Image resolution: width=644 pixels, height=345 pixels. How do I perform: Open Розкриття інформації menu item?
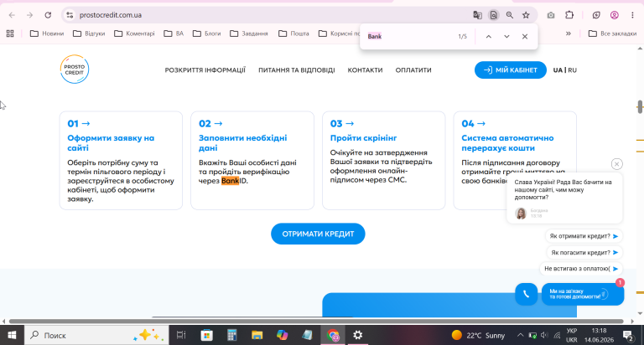tap(205, 70)
